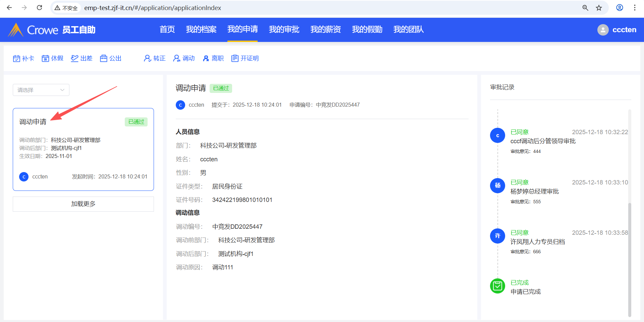The height and width of the screenshot is (322, 644).
Task: Click the 补卡 calendar icon
Action: point(16,59)
